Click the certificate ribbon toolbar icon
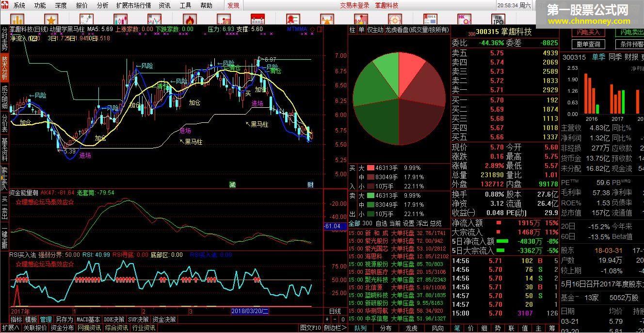 pyautogui.click(x=292, y=20)
